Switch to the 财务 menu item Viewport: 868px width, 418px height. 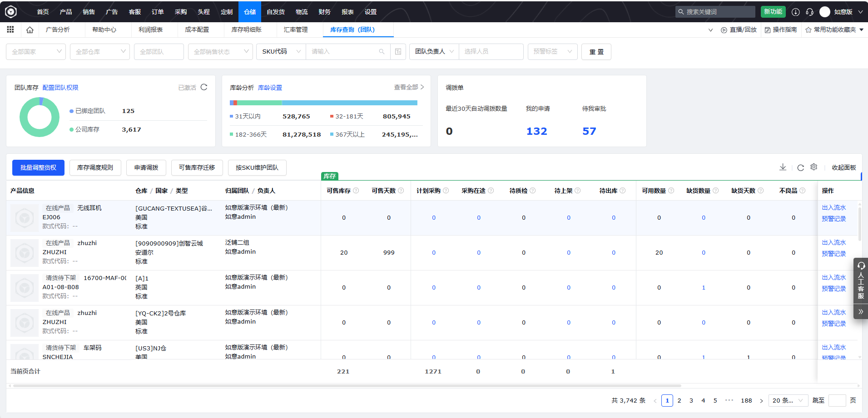click(x=324, y=12)
